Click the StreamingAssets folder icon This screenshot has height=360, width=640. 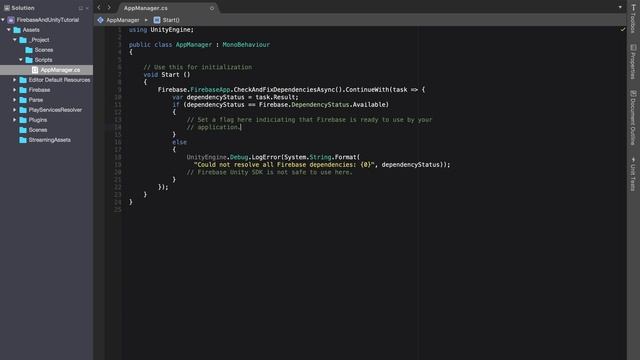tap(23, 140)
